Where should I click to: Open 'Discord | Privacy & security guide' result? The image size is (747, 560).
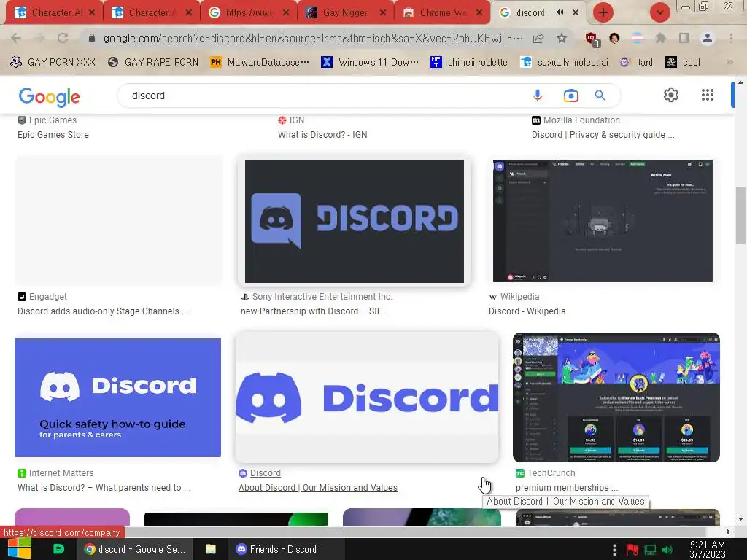point(603,135)
